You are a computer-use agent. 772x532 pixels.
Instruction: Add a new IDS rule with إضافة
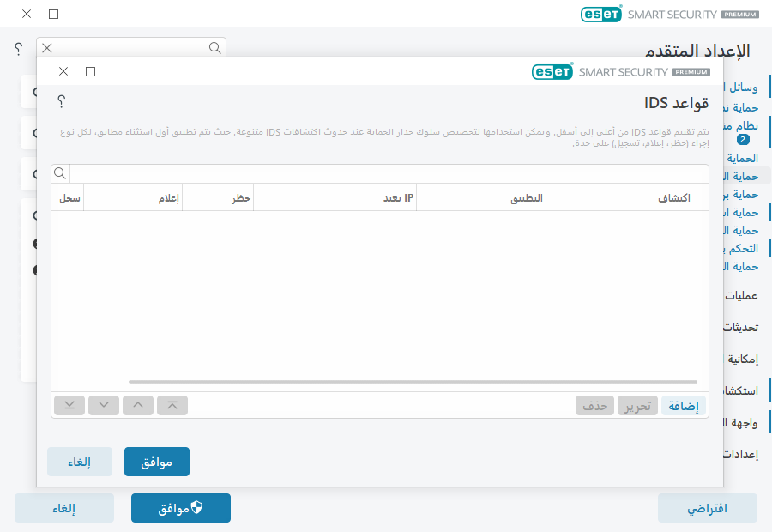point(684,405)
